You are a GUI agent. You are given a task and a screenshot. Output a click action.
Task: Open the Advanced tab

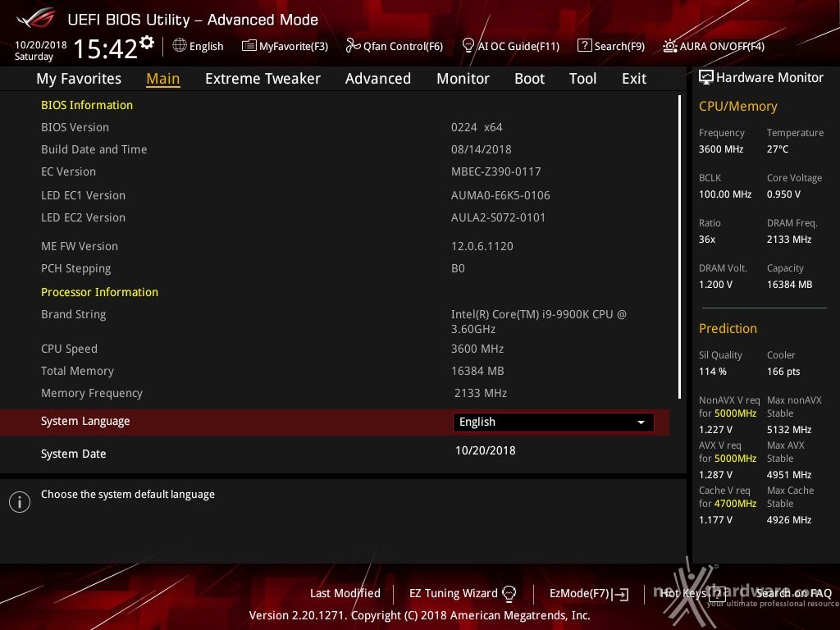click(378, 79)
